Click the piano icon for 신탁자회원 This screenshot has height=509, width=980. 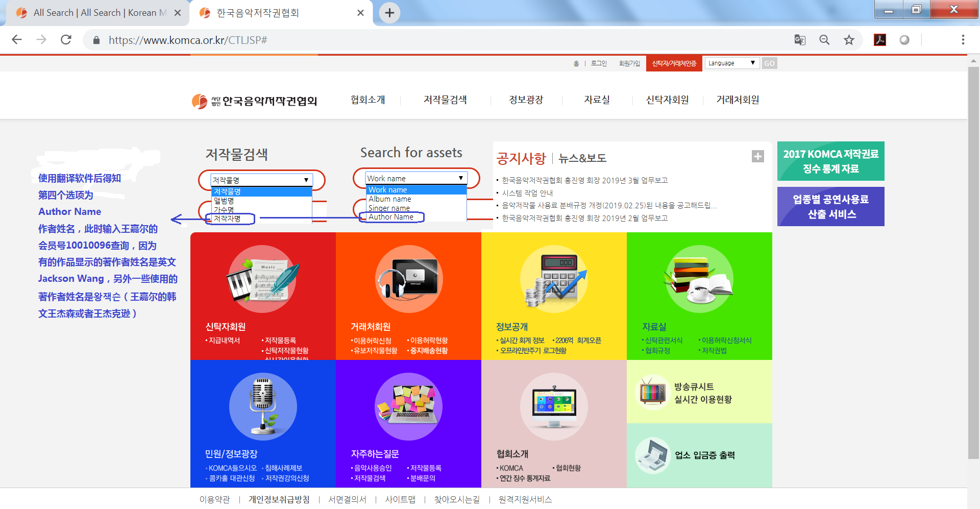pos(262,280)
